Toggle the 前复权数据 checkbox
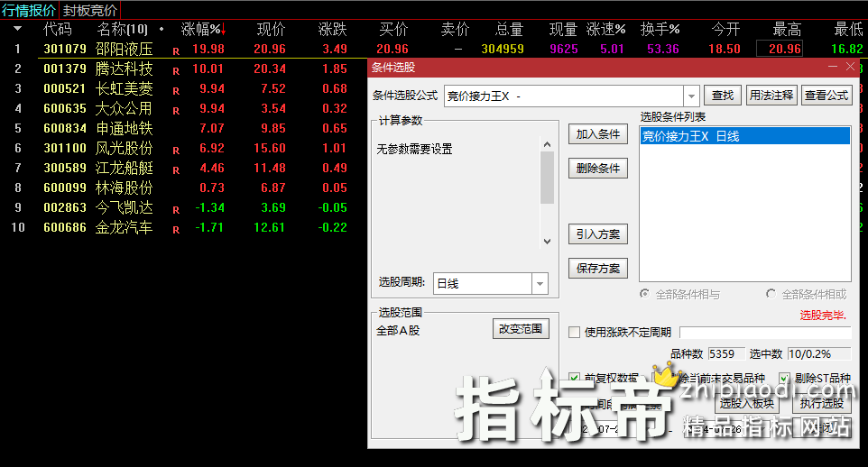Image resolution: width=868 pixels, height=467 pixels. pyautogui.click(x=575, y=378)
